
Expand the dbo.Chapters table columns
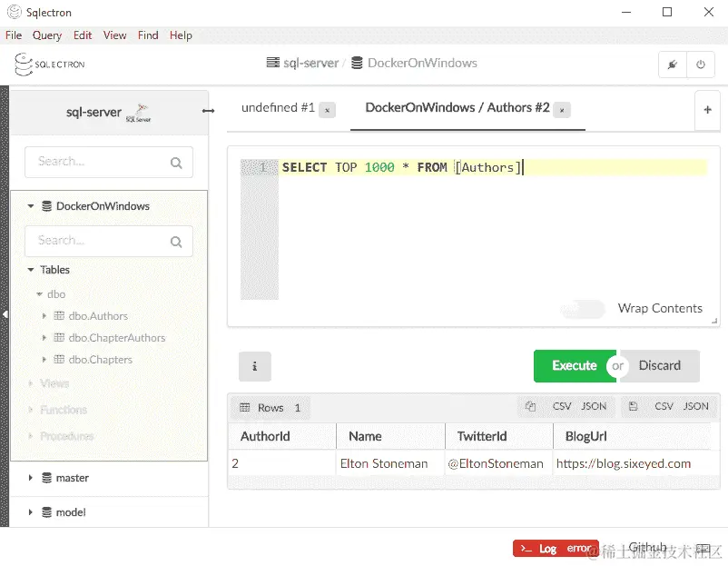pyautogui.click(x=44, y=360)
